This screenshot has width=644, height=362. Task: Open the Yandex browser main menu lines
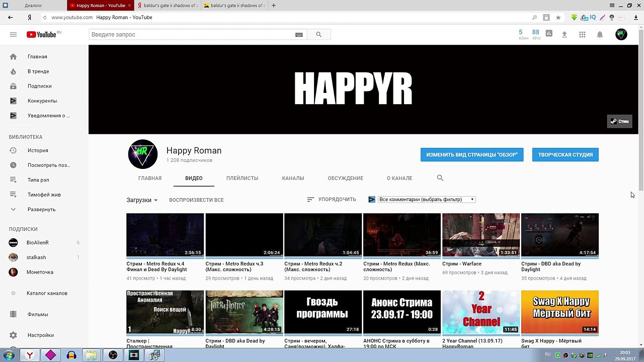coord(612,6)
